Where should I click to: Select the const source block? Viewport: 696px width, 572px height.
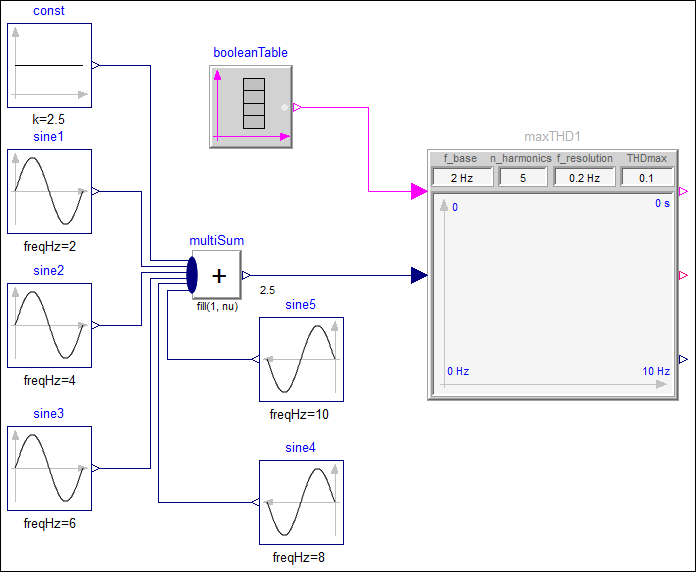coord(49,66)
